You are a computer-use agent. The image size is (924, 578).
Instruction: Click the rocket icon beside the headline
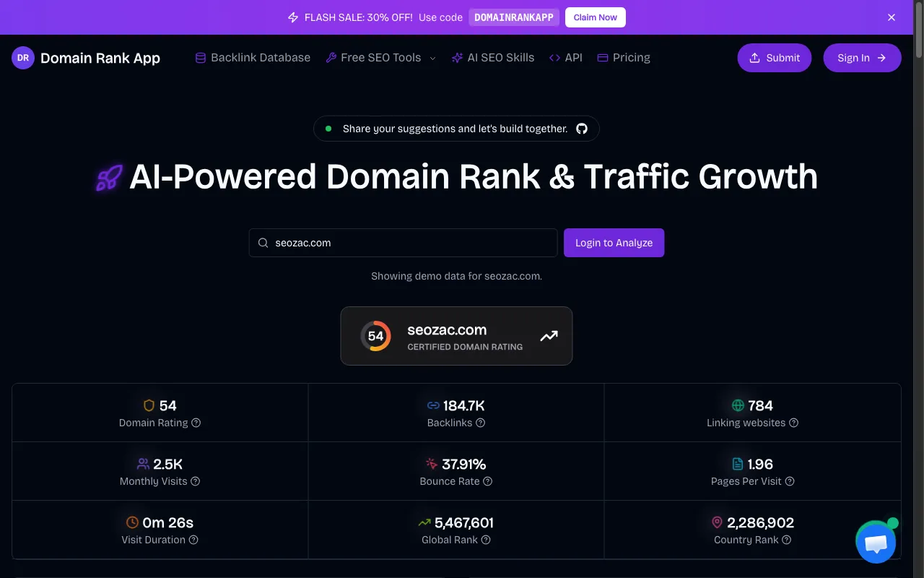tap(109, 178)
